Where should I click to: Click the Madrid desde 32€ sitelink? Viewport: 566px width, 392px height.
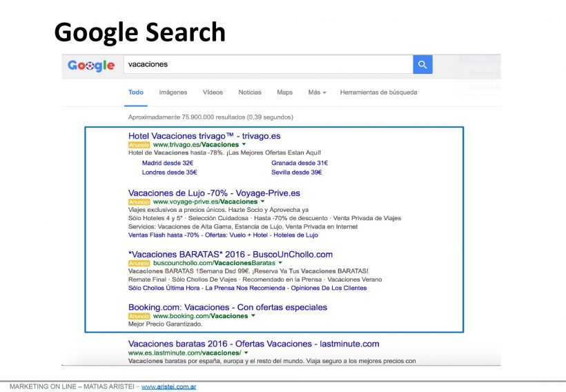pos(167,164)
